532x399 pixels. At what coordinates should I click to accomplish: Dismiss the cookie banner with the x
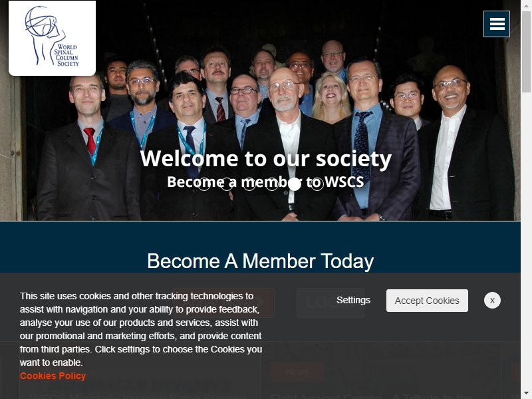pos(492,301)
